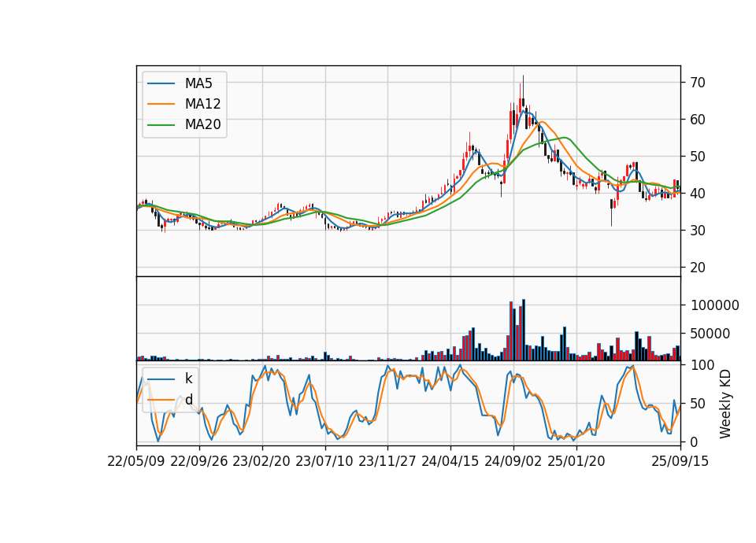The height and width of the screenshot is (543, 756).
Task: Click the date label 23/11/27
Action: [387, 461]
